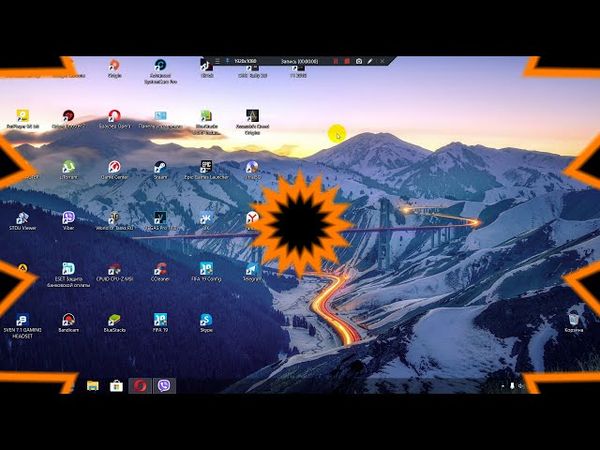Select the CCleaner desktop icon

(x=160, y=269)
